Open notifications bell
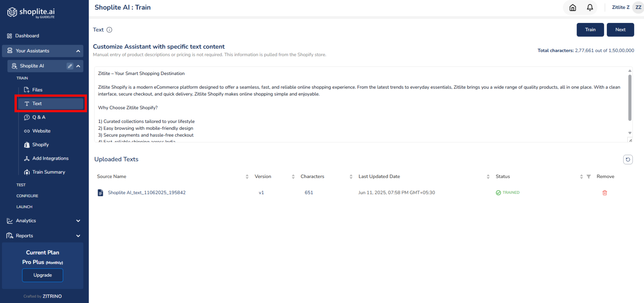 590,7
